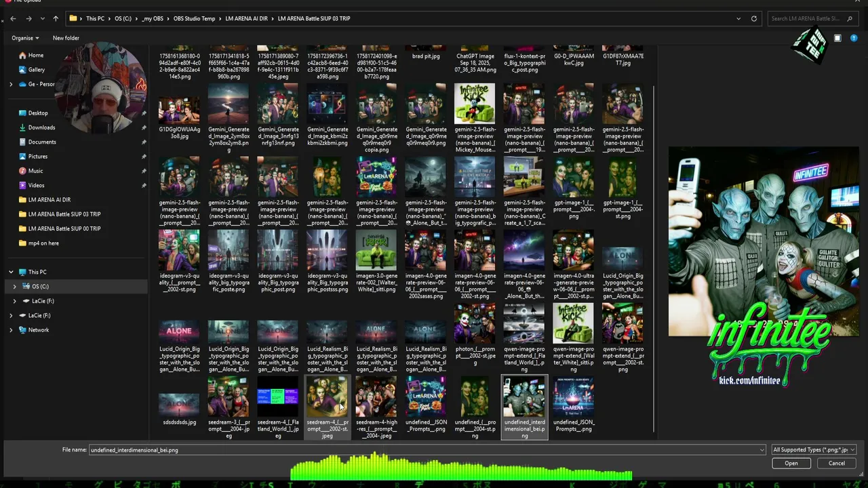The image size is (868, 488).
Task: Click the pin icon beside Documents
Action: tap(144, 142)
